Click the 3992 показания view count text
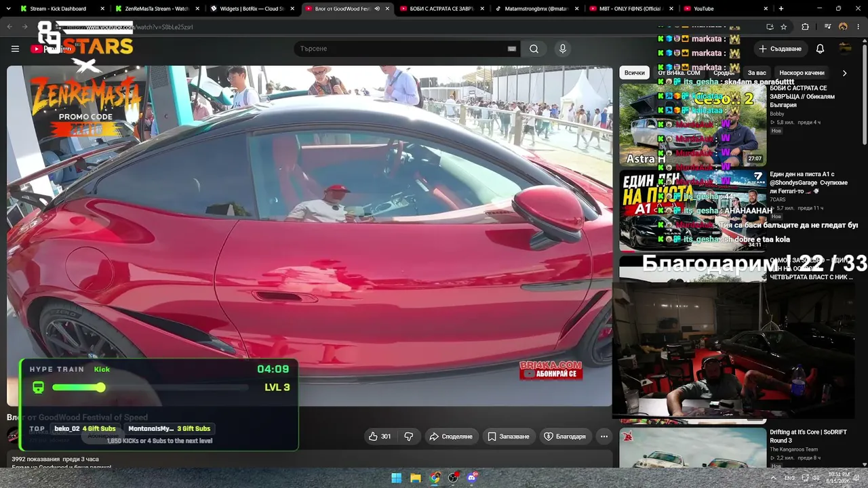868x488 pixels. [x=36, y=459]
